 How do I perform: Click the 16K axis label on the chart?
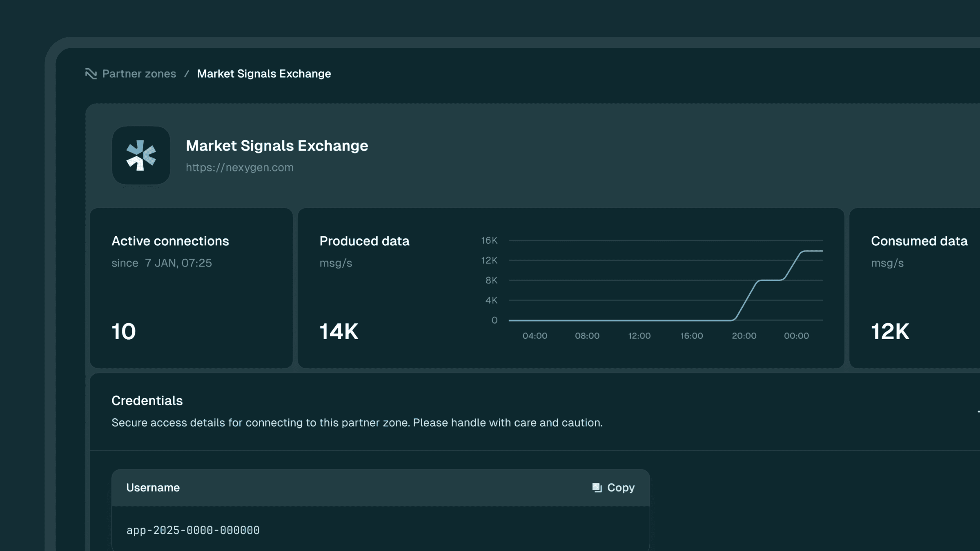pyautogui.click(x=489, y=240)
